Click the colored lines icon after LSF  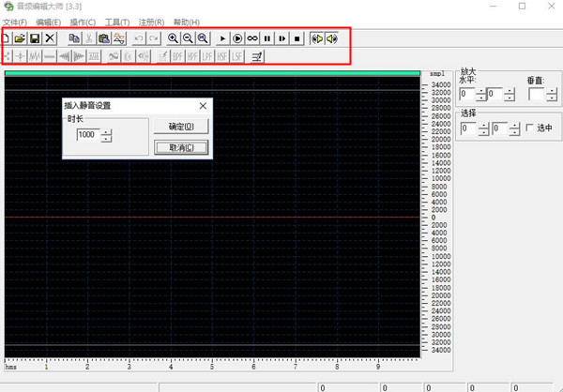pos(257,56)
